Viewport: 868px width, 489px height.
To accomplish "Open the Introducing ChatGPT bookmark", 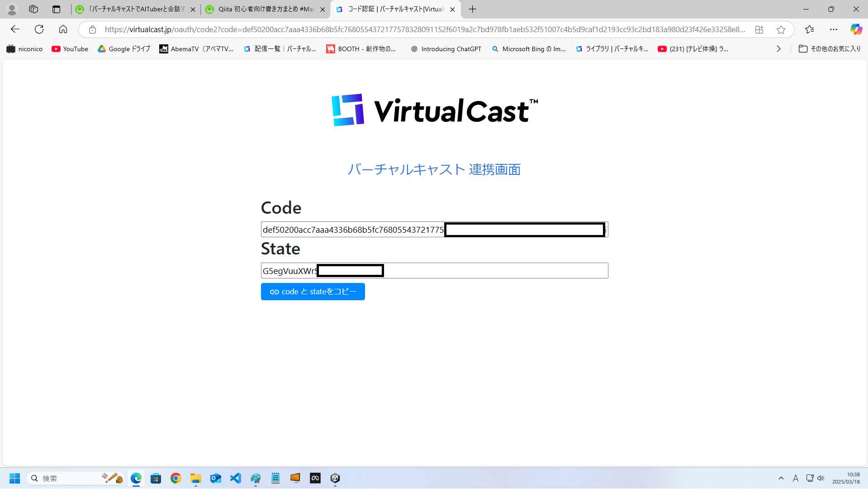I will pyautogui.click(x=446, y=49).
